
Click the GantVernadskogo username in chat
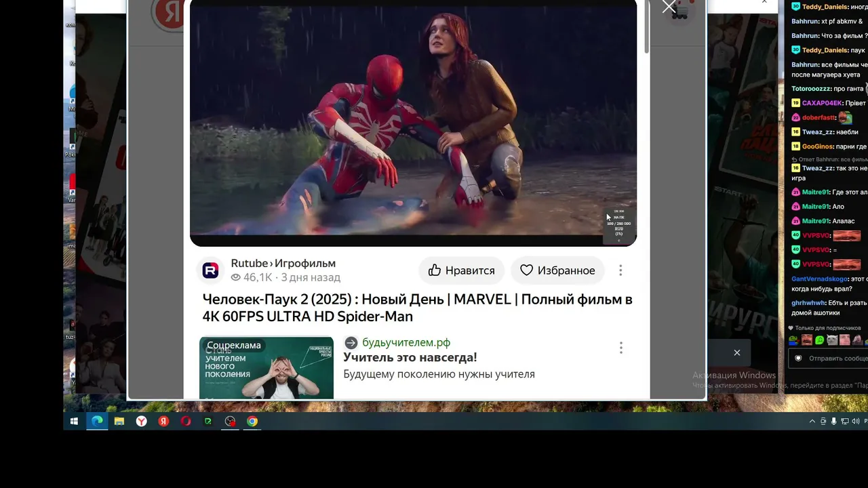coord(819,279)
